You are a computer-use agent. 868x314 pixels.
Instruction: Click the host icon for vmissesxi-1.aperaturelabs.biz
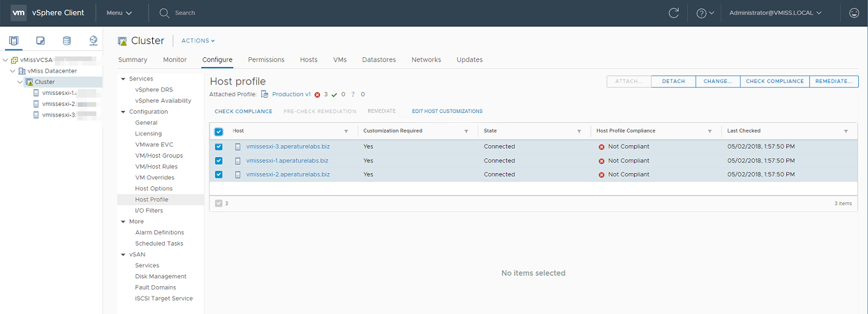point(238,160)
